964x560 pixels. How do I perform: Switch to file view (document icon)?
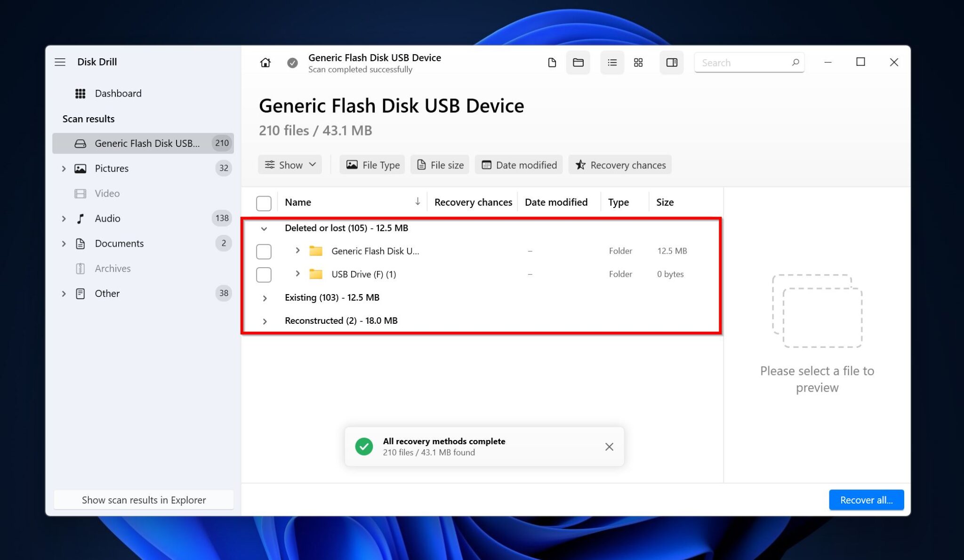click(552, 63)
